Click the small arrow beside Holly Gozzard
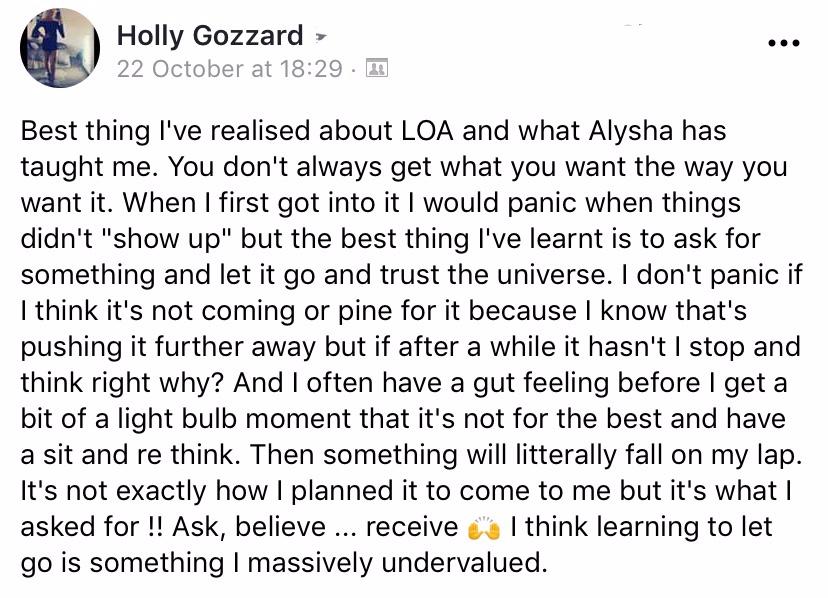The height and width of the screenshot is (598, 828). pyautogui.click(x=320, y=38)
